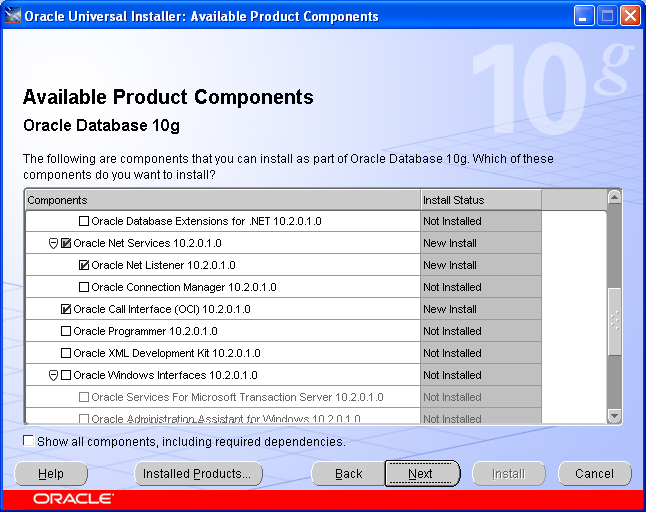Click Not Installed status for XML Development Kit
The height and width of the screenshot is (512, 646).
[452, 353]
